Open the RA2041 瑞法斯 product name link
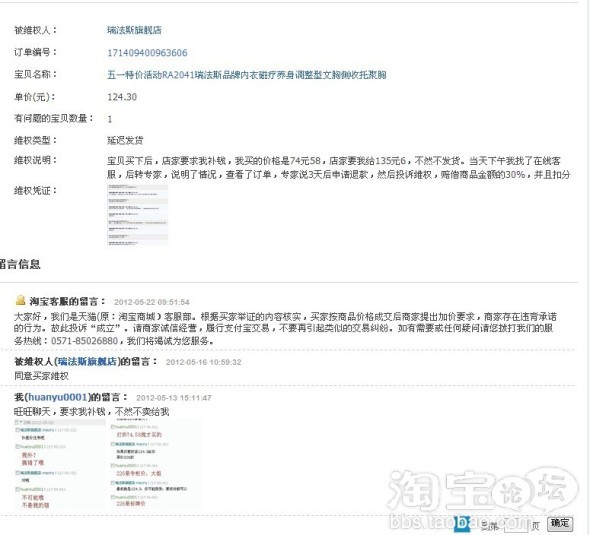Image resolution: width=590 pixels, height=535 pixels. [246, 75]
